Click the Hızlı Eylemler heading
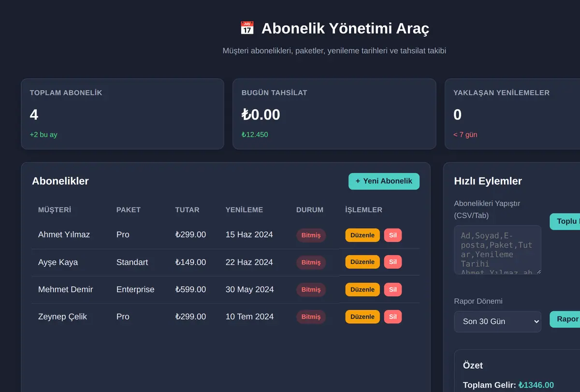 pos(488,181)
